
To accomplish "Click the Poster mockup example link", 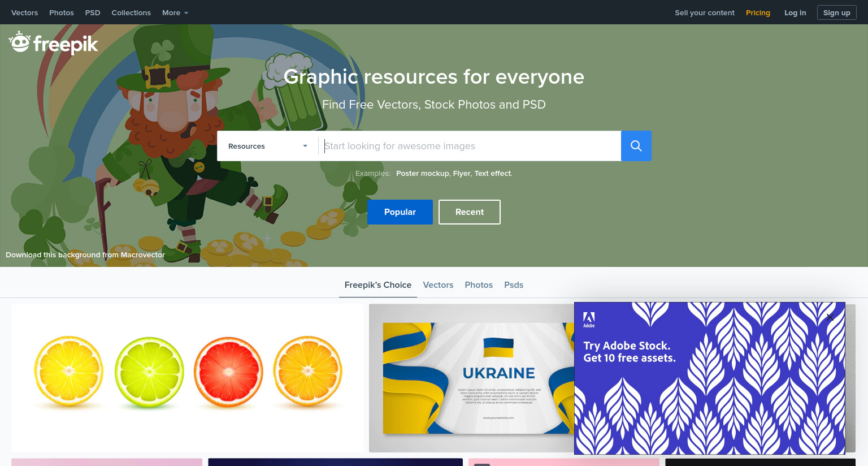I will tap(423, 174).
